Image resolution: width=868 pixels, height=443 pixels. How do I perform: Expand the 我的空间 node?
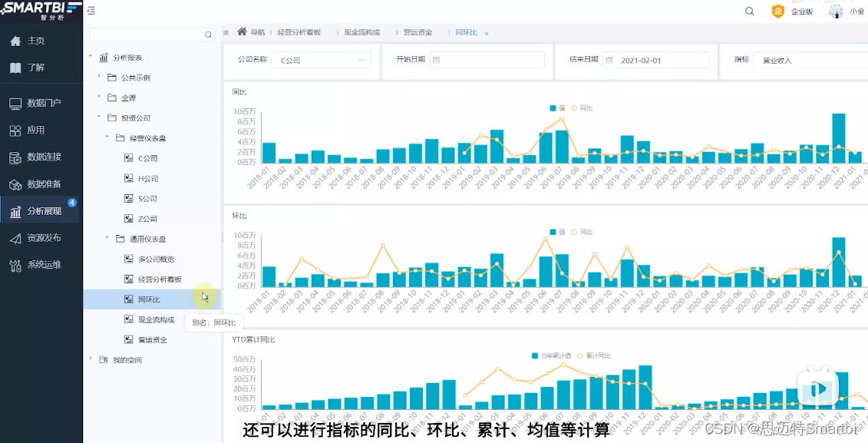[x=91, y=359]
